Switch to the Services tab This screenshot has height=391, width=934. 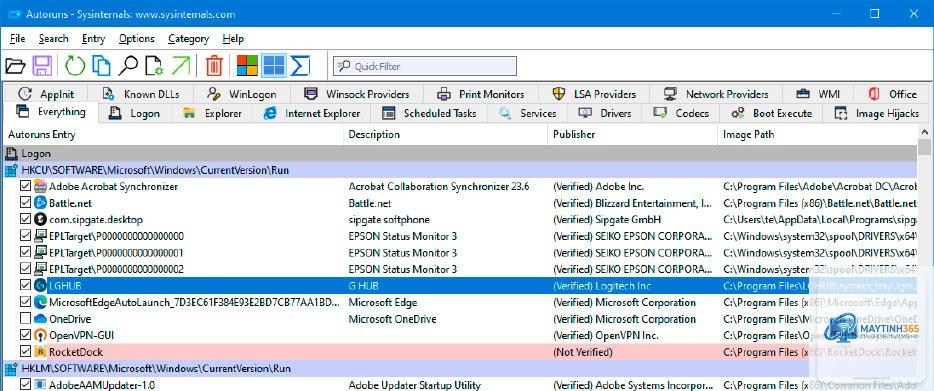coord(528,113)
